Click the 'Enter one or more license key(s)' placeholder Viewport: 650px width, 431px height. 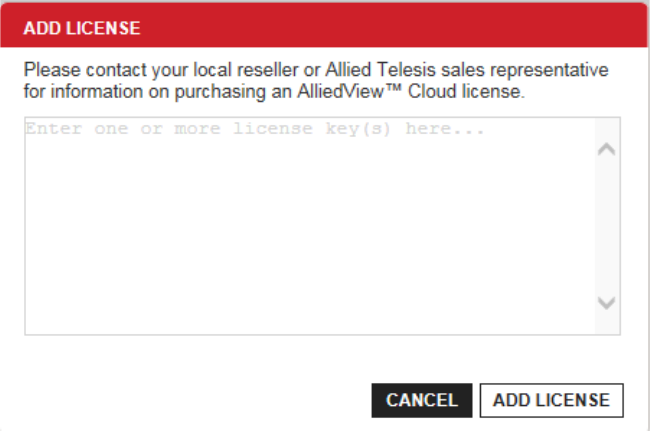(x=254, y=130)
